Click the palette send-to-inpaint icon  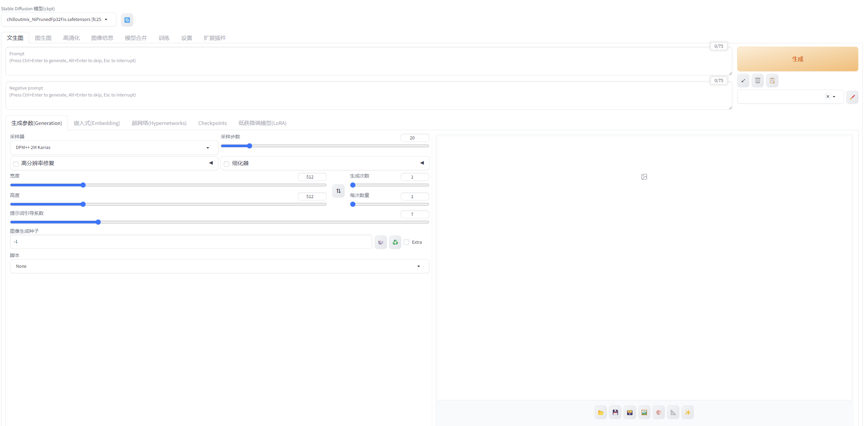point(659,412)
